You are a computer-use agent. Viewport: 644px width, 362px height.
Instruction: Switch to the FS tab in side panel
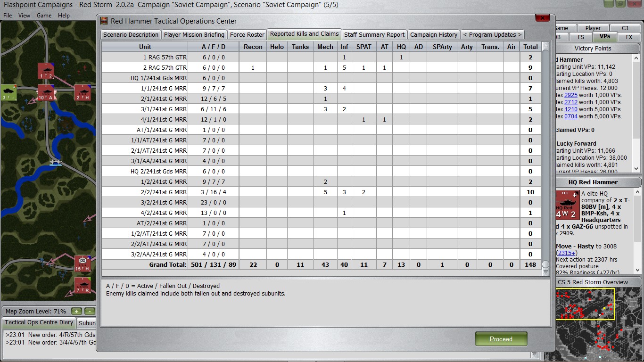(581, 37)
